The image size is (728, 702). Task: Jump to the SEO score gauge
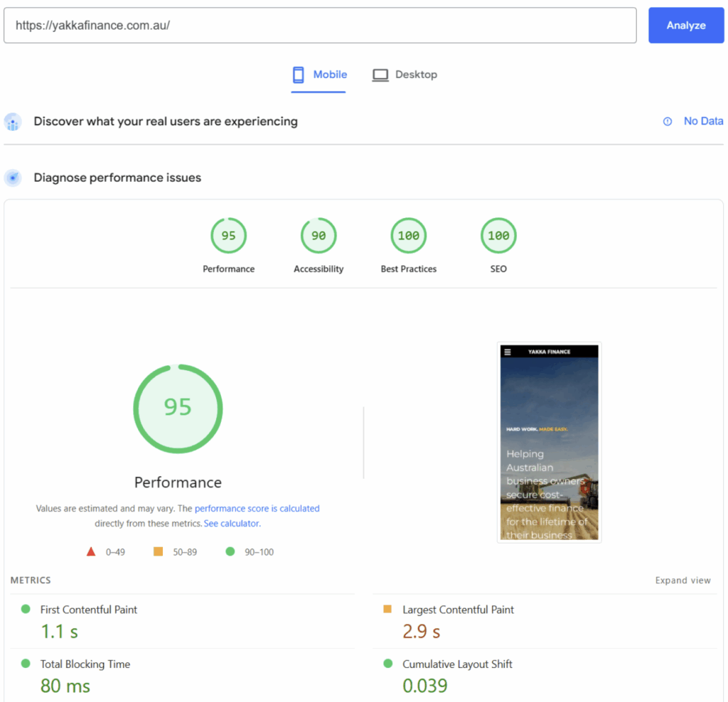(x=498, y=236)
